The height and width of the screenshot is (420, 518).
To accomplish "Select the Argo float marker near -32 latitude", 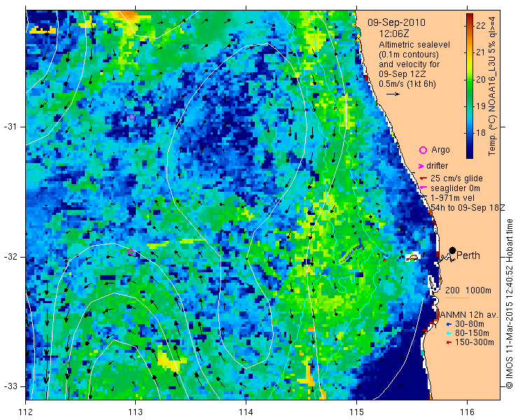I will coord(130,251).
